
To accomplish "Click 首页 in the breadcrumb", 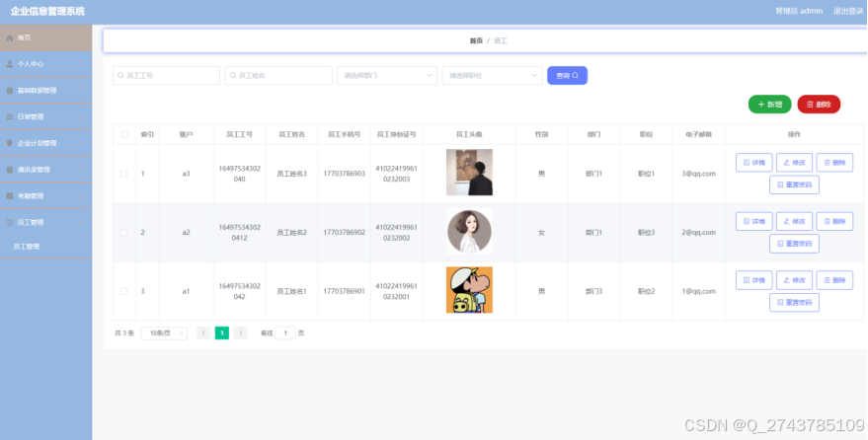I will pyautogui.click(x=476, y=40).
